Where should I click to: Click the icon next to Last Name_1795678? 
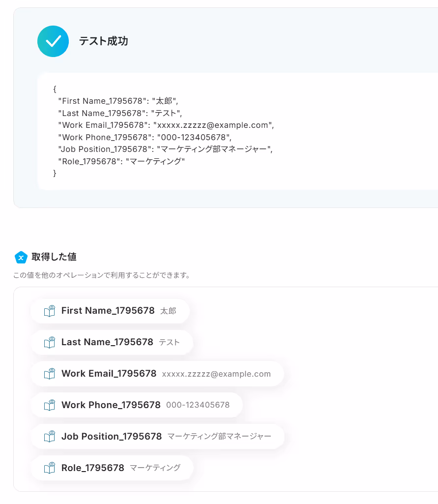coord(50,342)
